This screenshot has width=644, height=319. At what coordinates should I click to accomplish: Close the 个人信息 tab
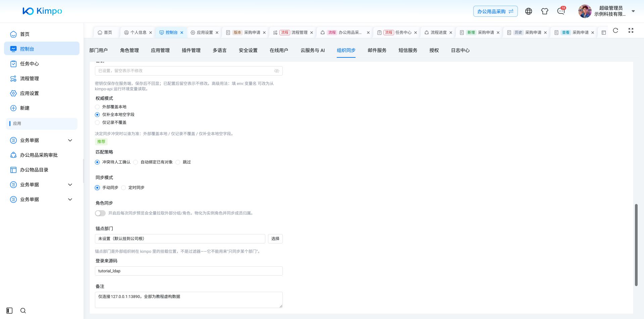tap(151, 33)
